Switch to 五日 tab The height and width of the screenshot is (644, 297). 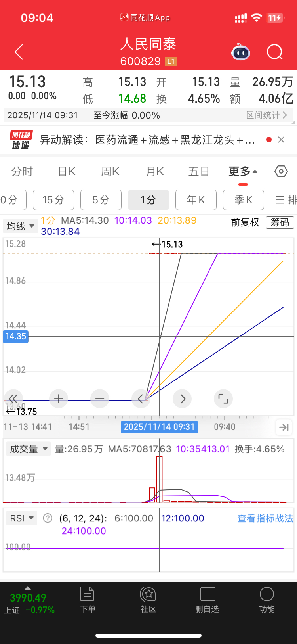[199, 171]
